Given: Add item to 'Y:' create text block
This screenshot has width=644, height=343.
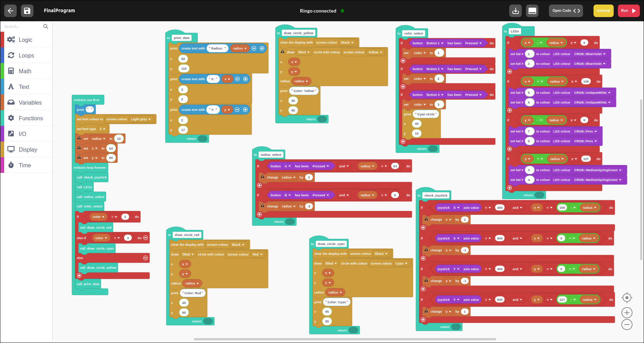Looking at the screenshot, I should [x=245, y=110].
